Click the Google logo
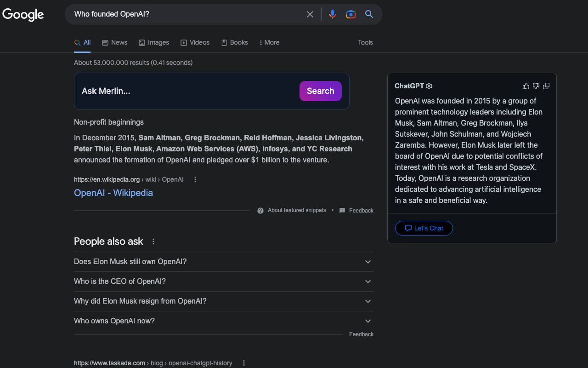Screen dimensions: 588x368 point(23,15)
